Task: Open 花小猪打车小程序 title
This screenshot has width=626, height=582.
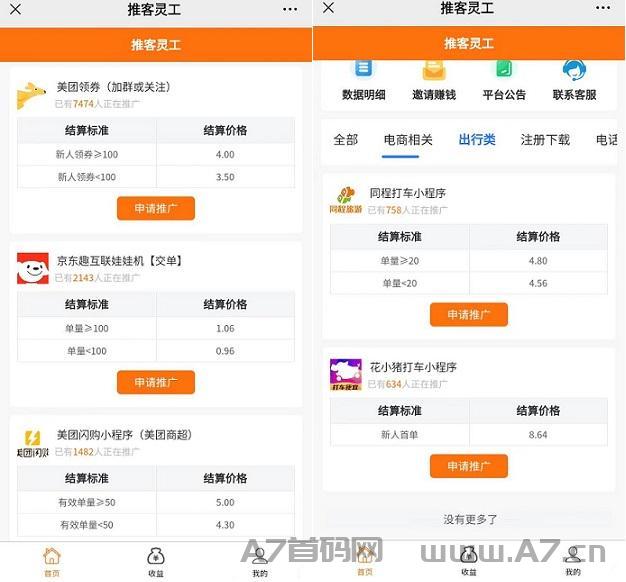Action: click(x=413, y=367)
